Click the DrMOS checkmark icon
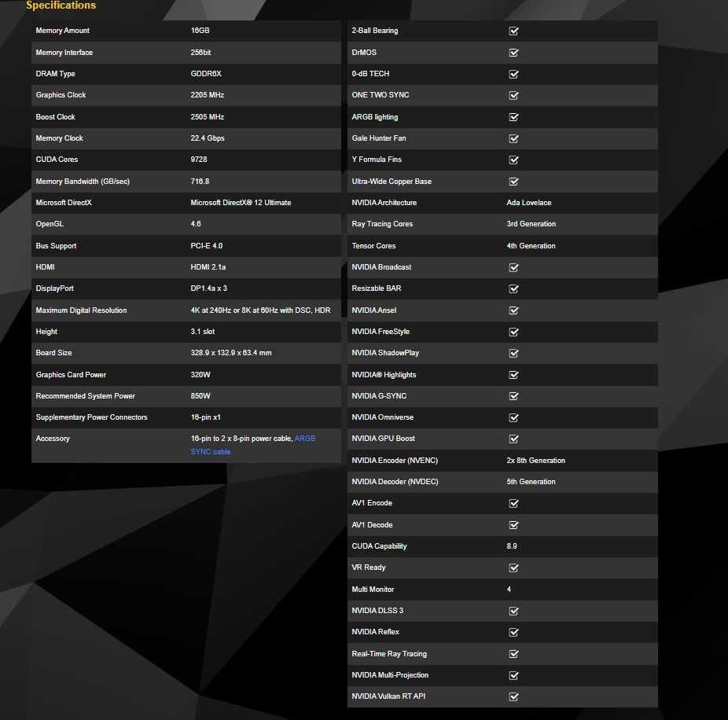Screen dimensions: 728x720 tap(513, 53)
